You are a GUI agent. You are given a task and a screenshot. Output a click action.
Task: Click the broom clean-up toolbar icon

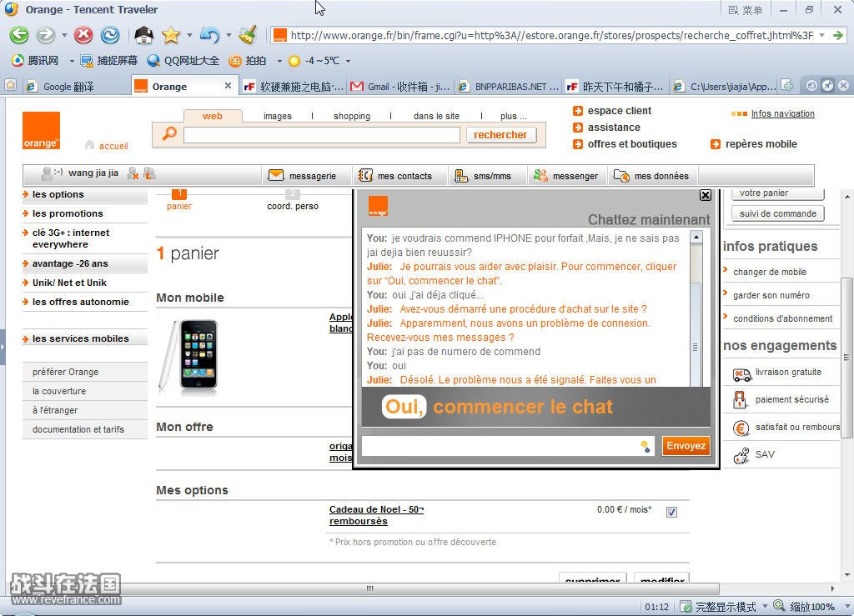tap(248, 35)
